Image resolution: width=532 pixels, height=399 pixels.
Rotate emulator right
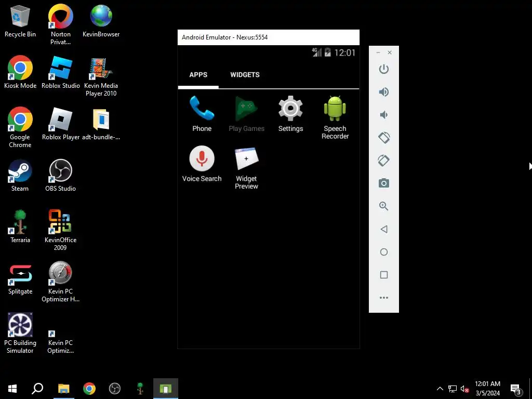[384, 161]
